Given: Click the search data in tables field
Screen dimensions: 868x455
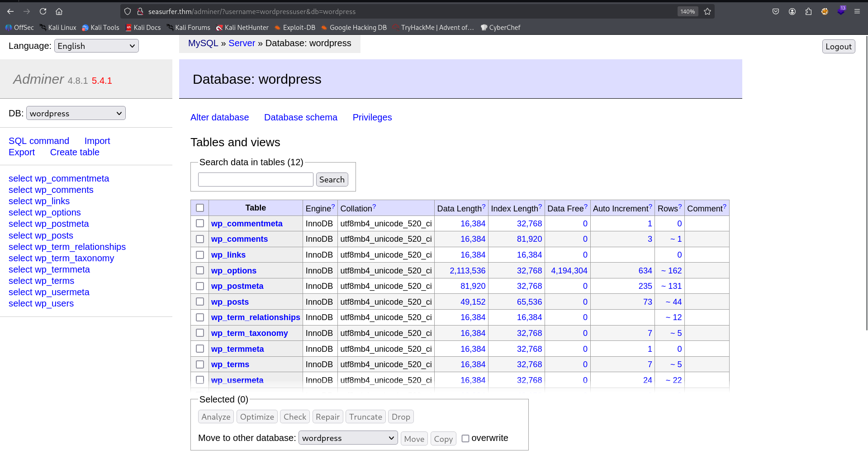Looking at the screenshot, I should pyautogui.click(x=256, y=180).
